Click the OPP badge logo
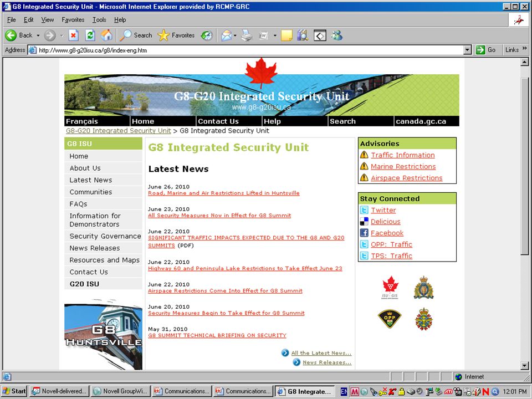 390,319
